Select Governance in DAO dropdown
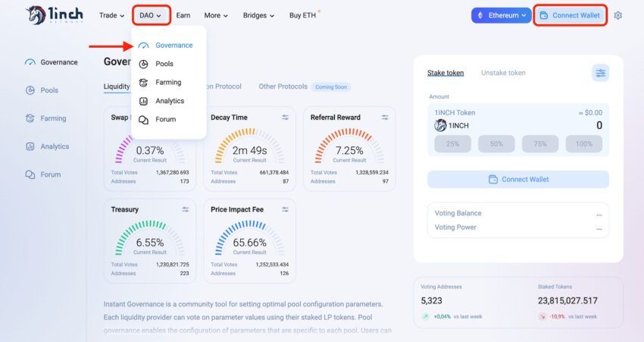 click(168, 45)
